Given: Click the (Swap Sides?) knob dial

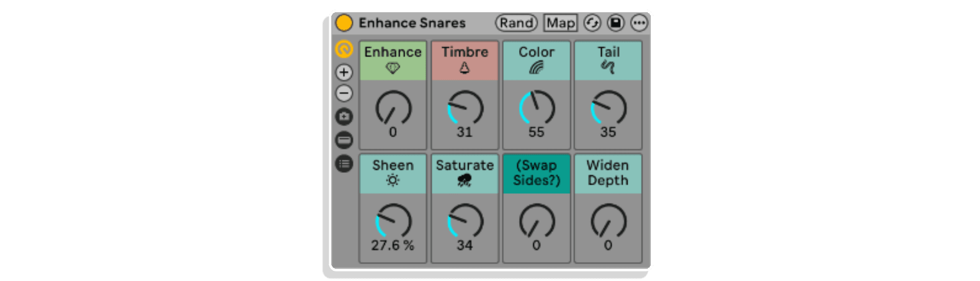Looking at the screenshot, I should pyautogui.click(x=536, y=221).
